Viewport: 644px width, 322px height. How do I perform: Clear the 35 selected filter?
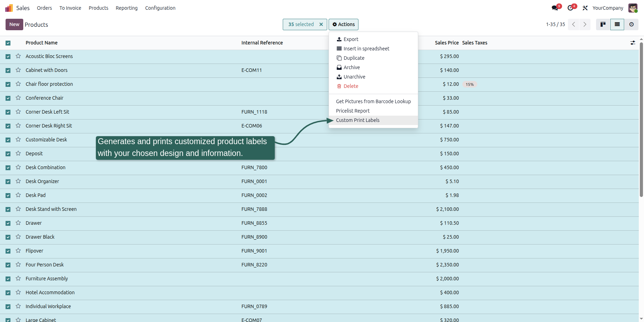[x=321, y=24]
